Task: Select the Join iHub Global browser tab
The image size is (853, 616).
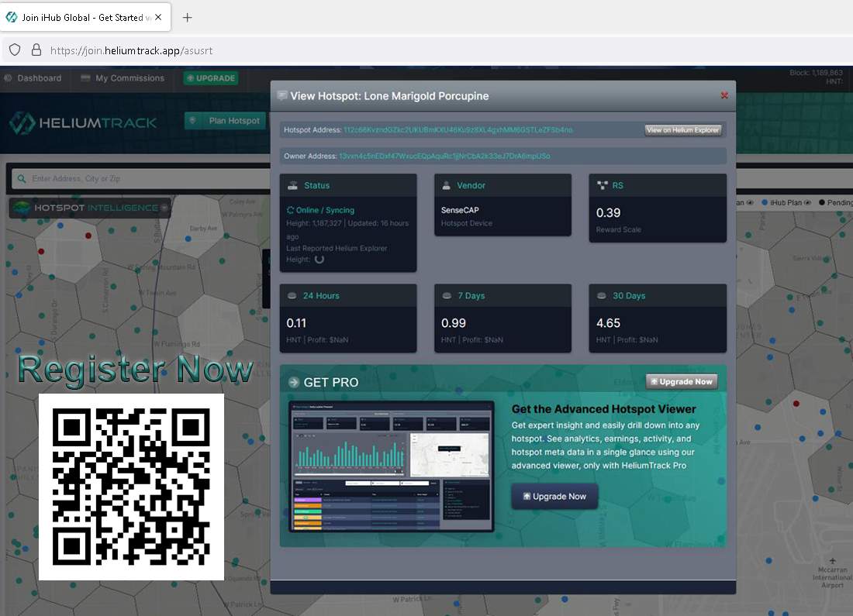Action: [85, 17]
